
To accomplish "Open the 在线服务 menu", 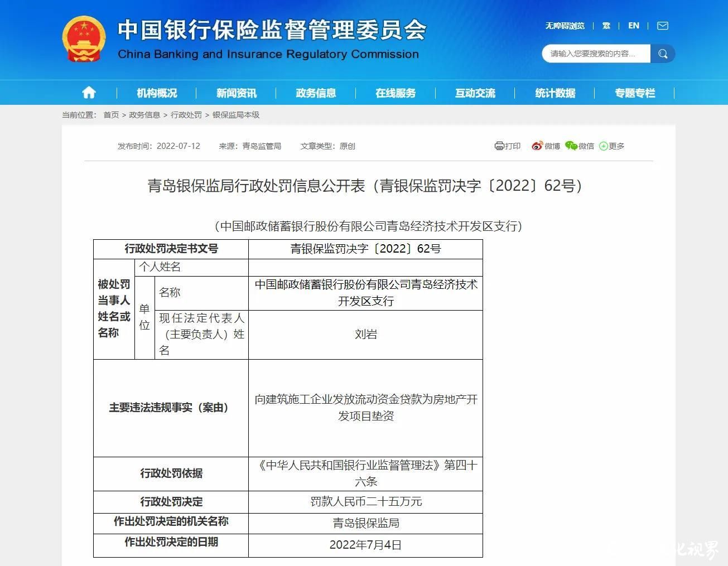I will (x=396, y=93).
